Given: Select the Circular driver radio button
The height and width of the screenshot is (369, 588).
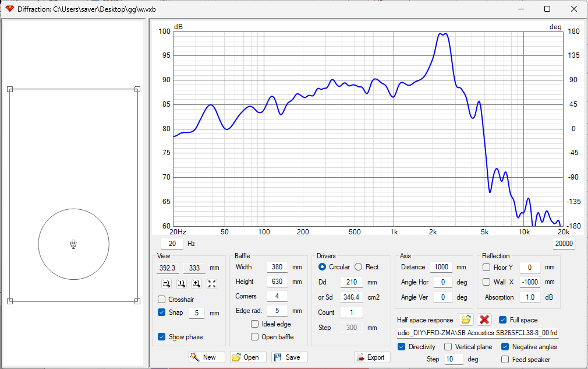Looking at the screenshot, I should tap(322, 267).
